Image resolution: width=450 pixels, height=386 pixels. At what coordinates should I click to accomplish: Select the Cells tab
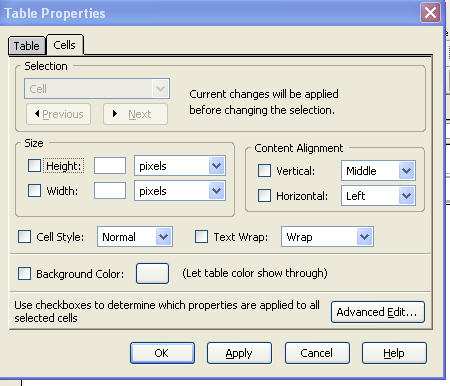click(x=65, y=45)
